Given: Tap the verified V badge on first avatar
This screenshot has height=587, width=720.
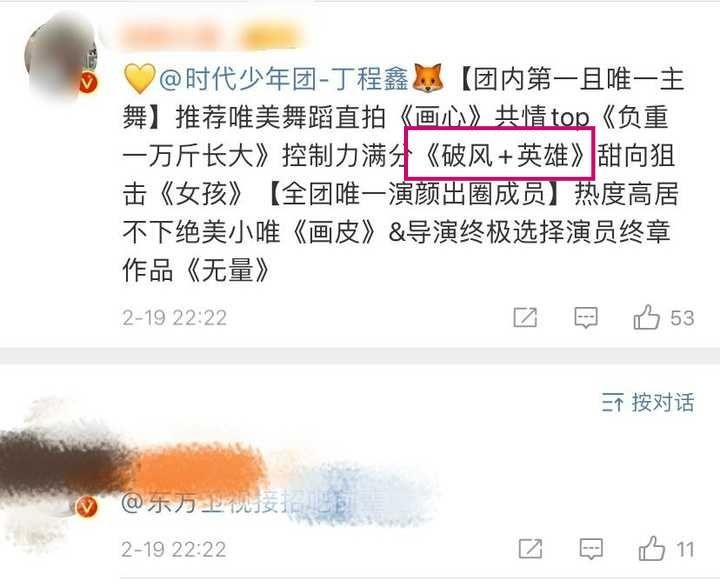Looking at the screenshot, I should [x=88, y=83].
